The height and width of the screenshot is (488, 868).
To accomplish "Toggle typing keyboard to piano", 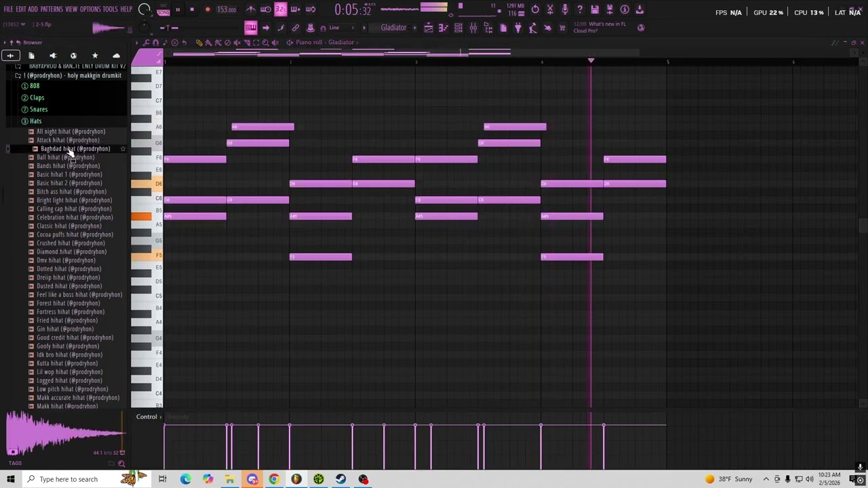I will [251, 28].
